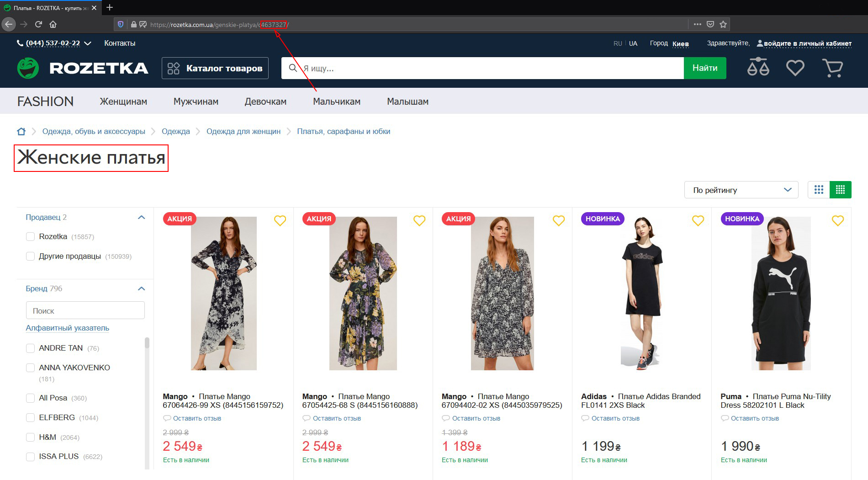Check the Другие продавцы checkbox
This screenshot has height=480, width=868.
click(31, 256)
